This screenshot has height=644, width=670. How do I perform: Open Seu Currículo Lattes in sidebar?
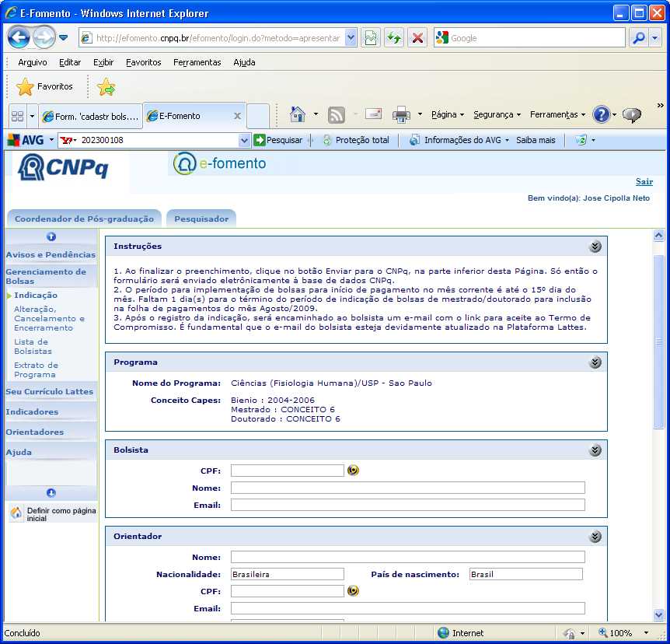coord(49,391)
